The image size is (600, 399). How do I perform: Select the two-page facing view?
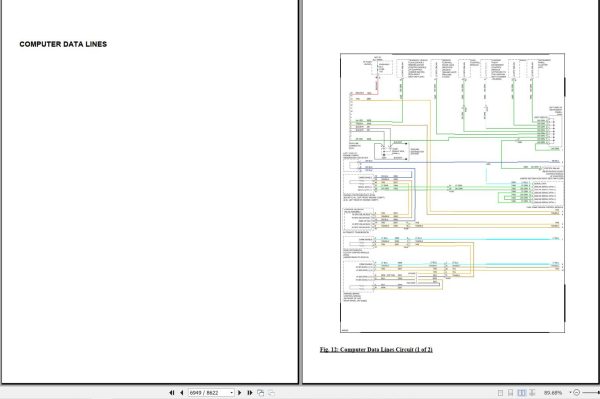tap(522, 392)
